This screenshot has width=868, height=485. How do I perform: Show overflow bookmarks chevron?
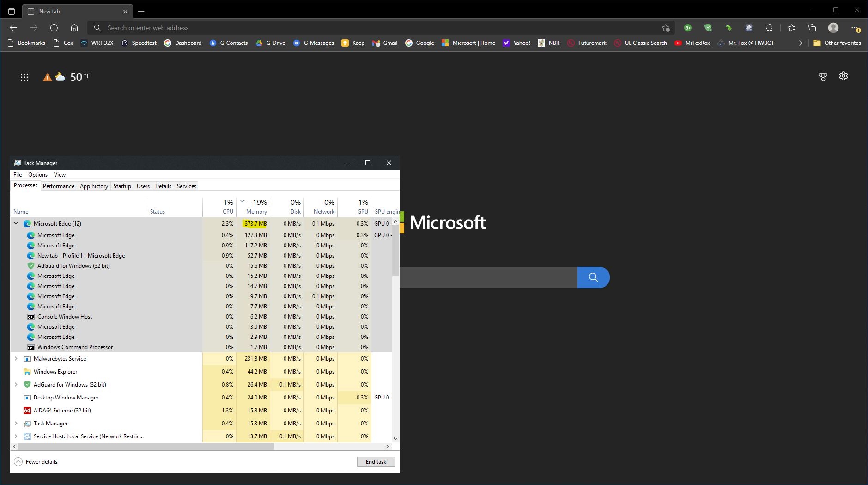(801, 43)
